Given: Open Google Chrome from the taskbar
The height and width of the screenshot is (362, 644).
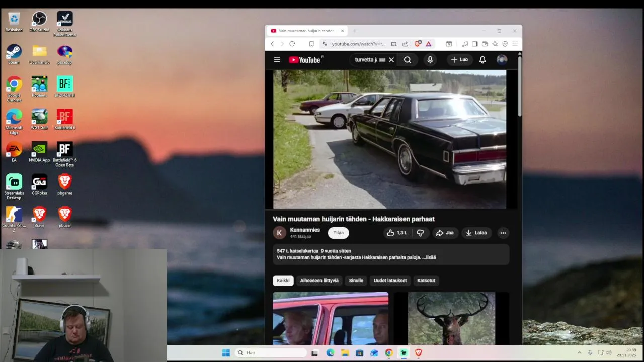Looking at the screenshot, I should pos(389,353).
